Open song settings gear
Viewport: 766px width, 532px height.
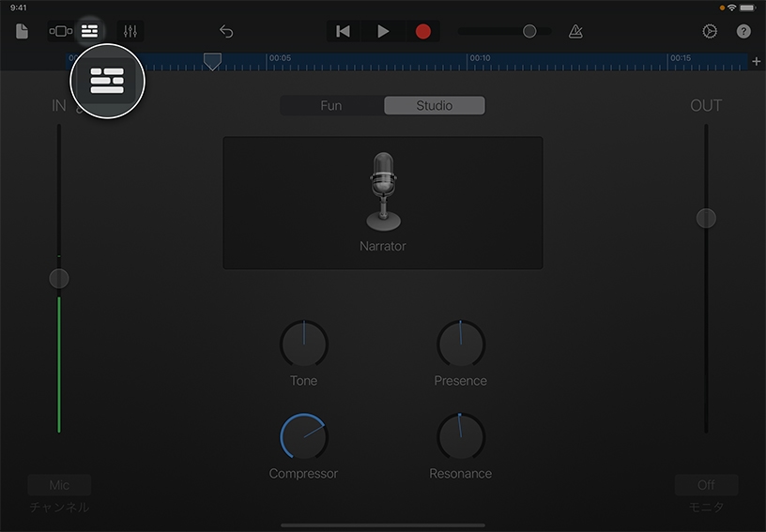coord(710,31)
